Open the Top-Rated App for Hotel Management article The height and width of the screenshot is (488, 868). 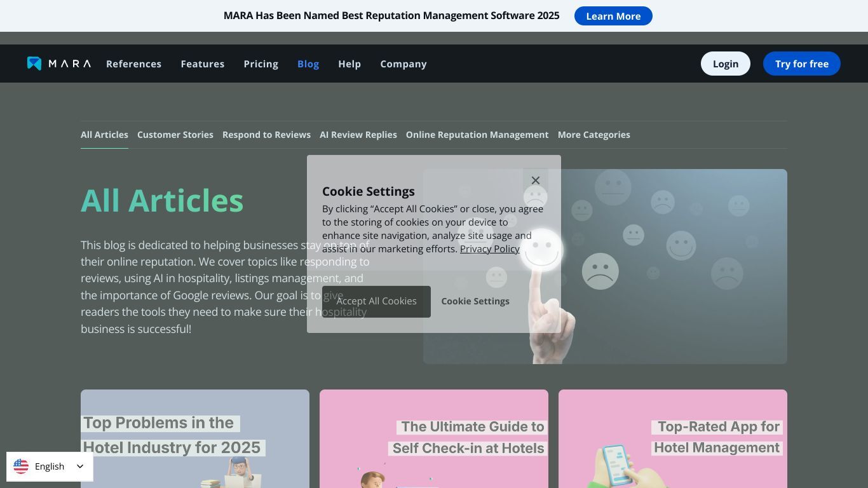[673, 438]
